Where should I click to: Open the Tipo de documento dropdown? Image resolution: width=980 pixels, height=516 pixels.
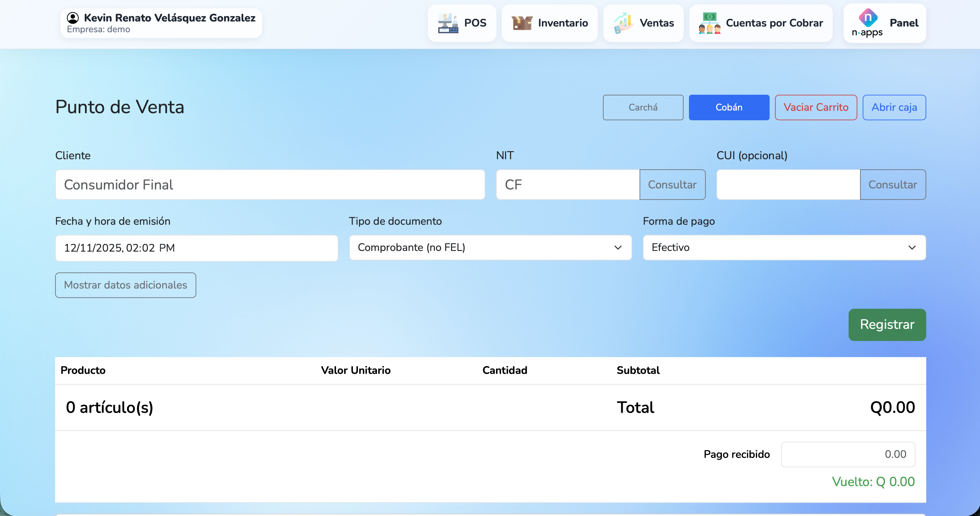tap(490, 248)
